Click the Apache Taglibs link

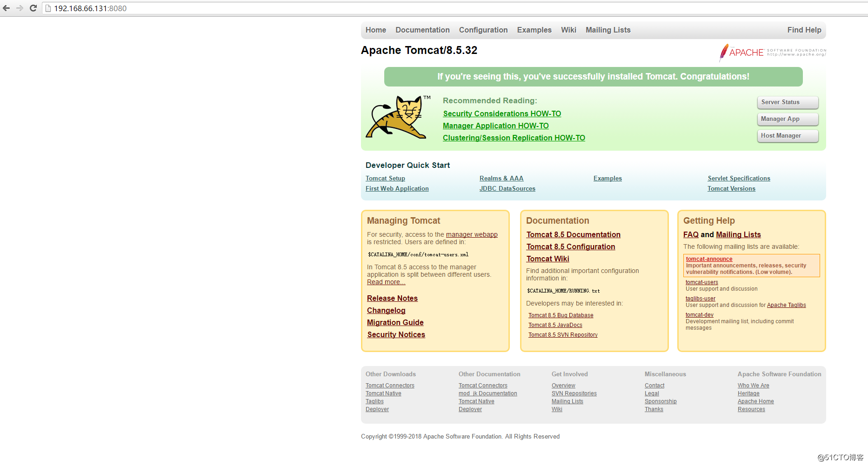[x=787, y=305]
